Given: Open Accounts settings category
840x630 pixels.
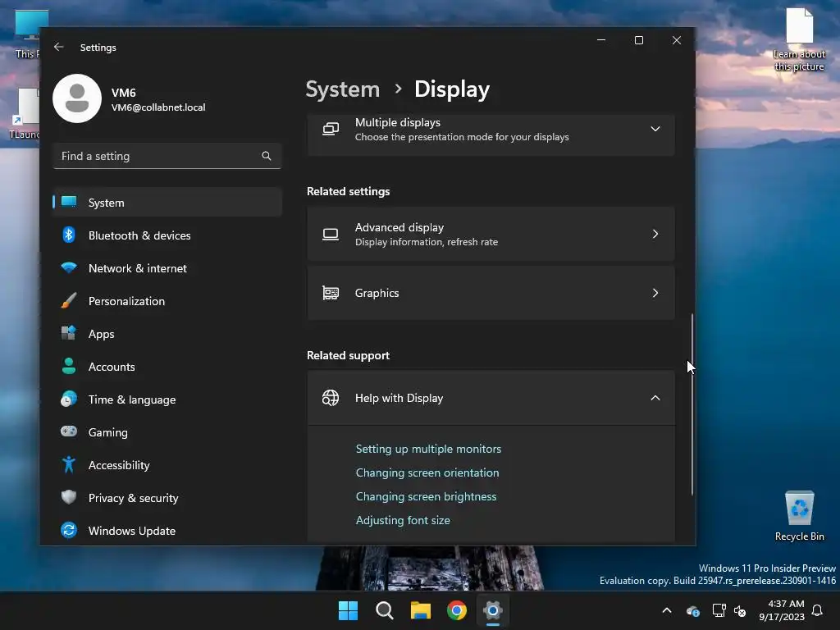Looking at the screenshot, I should [x=167, y=367].
